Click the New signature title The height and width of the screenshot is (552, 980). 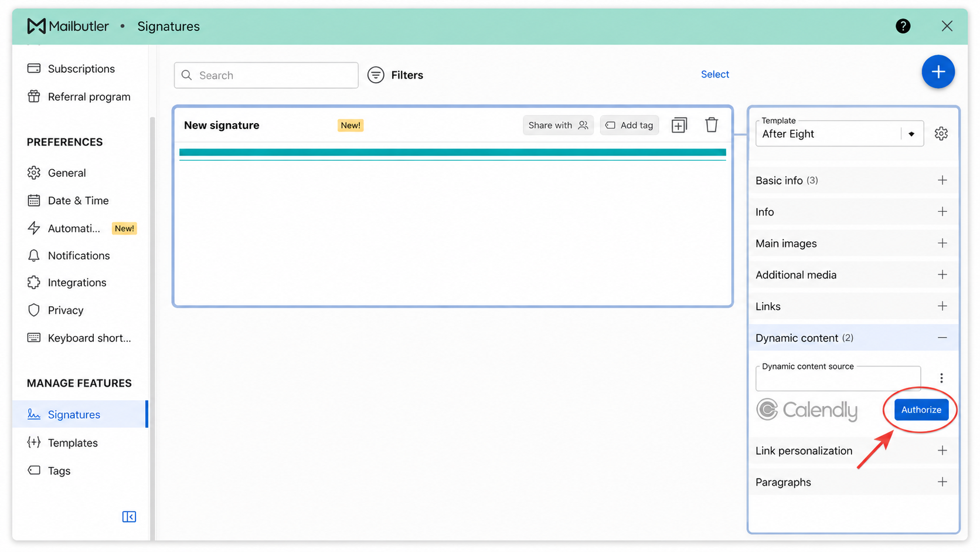pyautogui.click(x=222, y=125)
